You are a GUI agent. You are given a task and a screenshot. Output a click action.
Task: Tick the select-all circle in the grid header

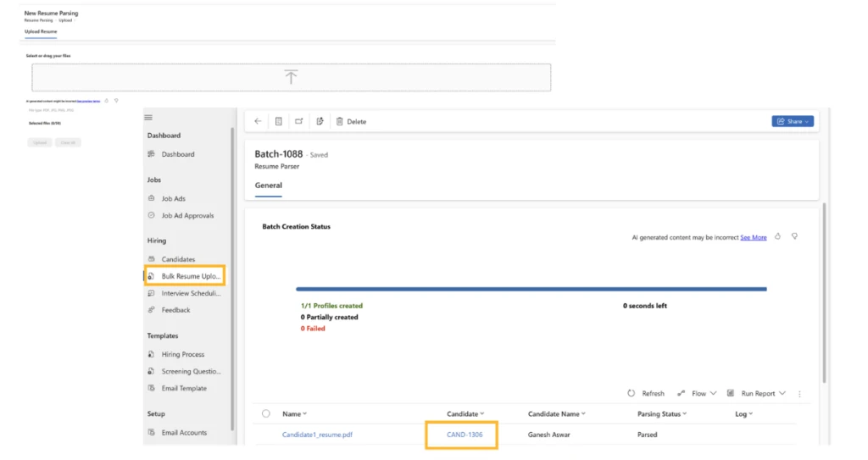tap(266, 413)
